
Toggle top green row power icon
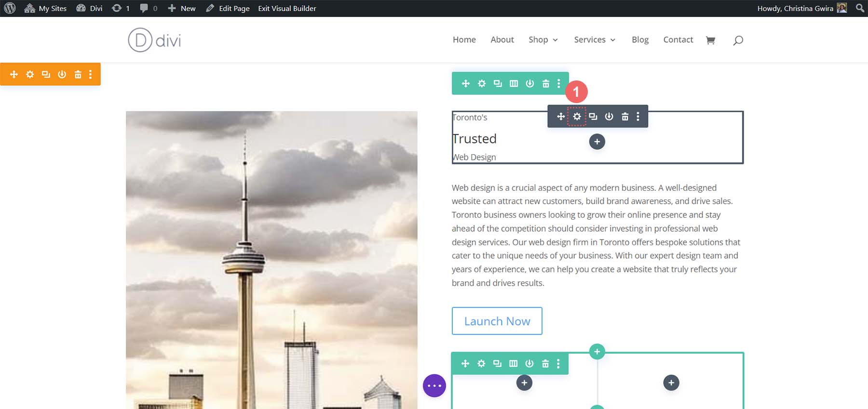pos(529,83)
